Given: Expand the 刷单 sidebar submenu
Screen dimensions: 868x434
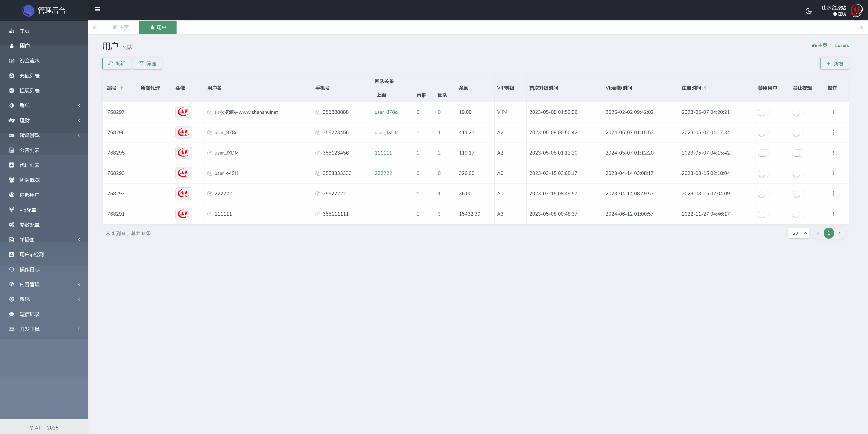Looking at the screenshot, I should coord(44,105).
